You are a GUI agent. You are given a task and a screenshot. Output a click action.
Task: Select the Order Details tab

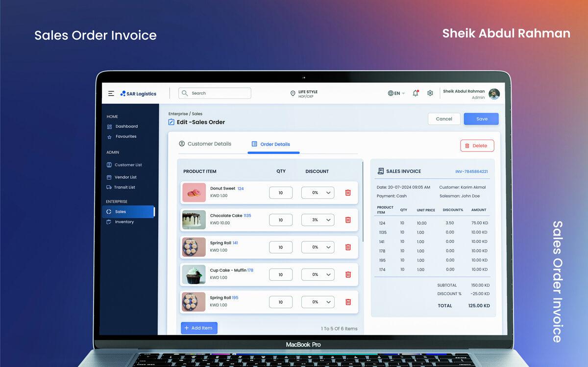[270, 145]
